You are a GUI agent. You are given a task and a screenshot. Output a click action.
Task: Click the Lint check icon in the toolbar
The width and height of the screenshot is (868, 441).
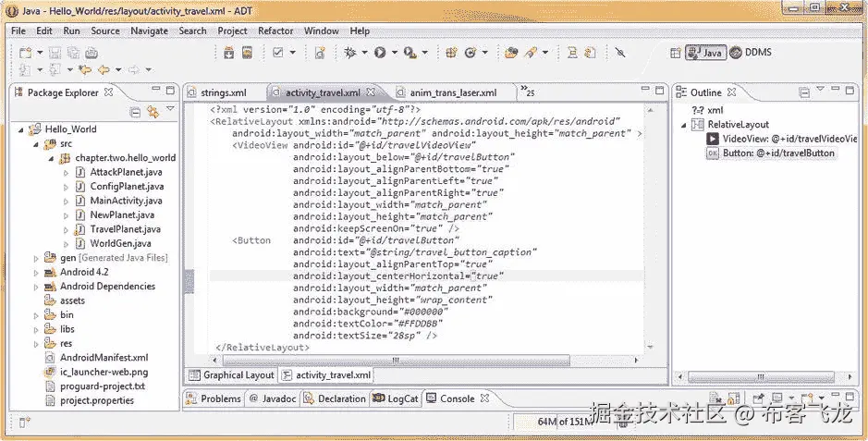(x=278, y=53)
